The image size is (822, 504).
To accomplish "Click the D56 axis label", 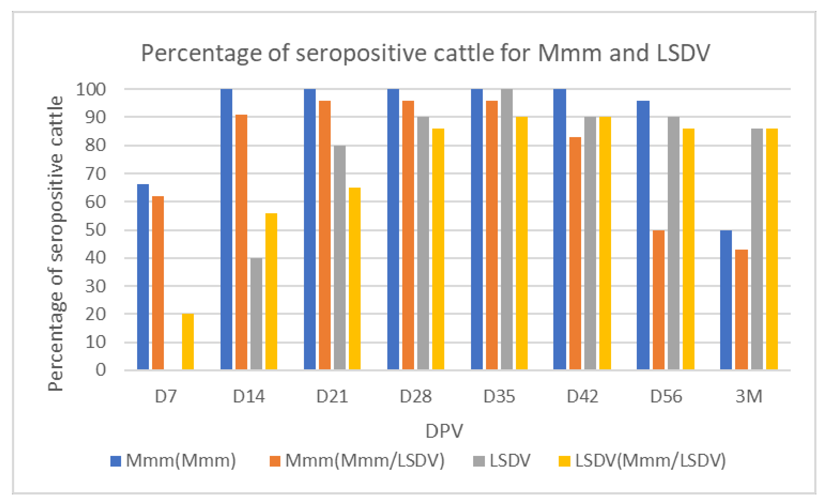I will point(666,397).
